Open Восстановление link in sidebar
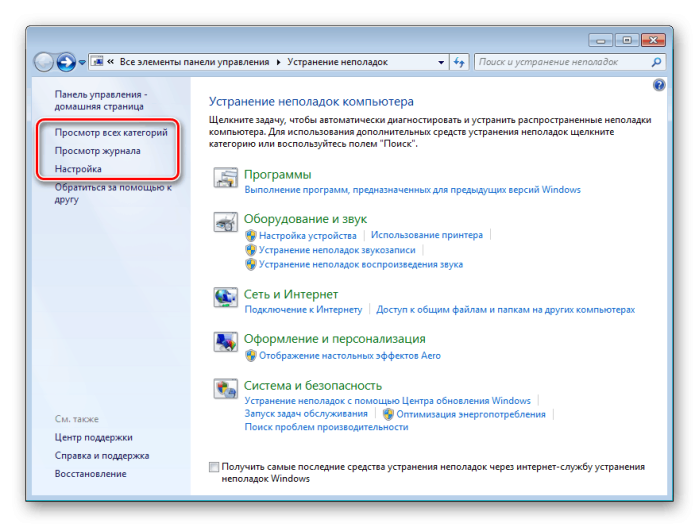The width and height of the screenshot is (699, 527). pyautogui.click(x=90, y=473)
